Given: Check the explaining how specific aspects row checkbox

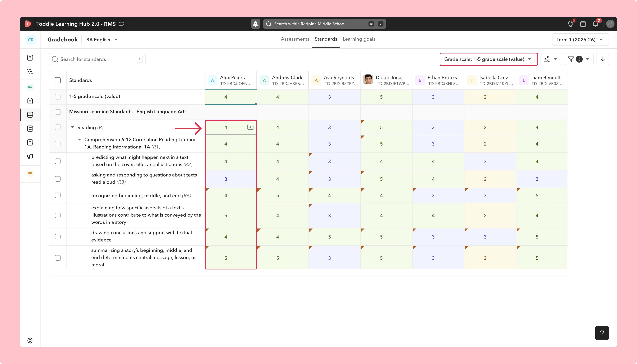Looking at the screenshot, I should click(58, 215).
